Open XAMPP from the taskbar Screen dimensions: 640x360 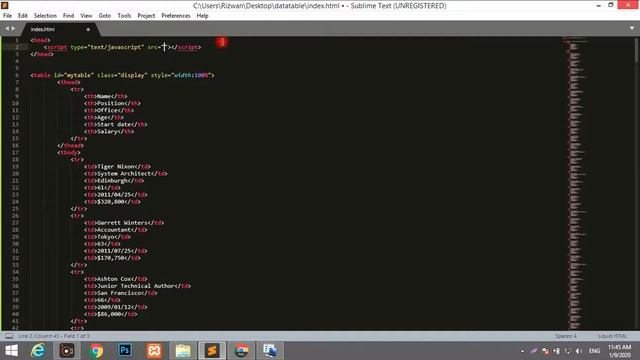coord(154,351)
